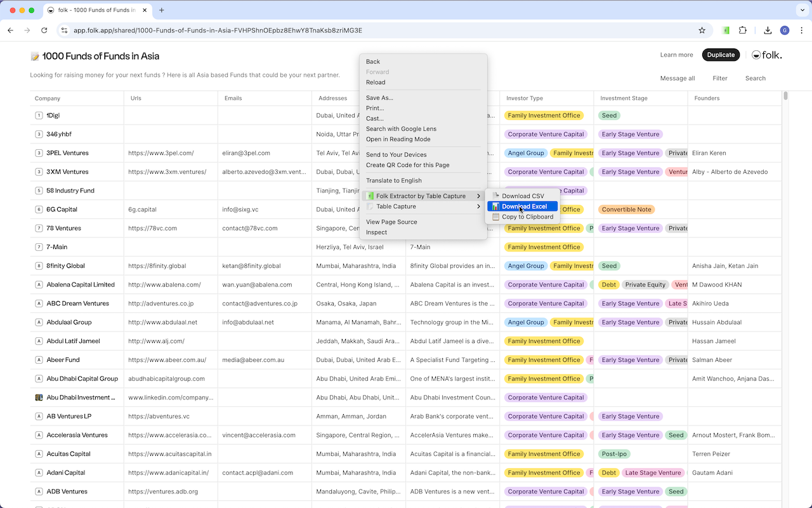Click the folk logo
The width and height of the screenshot is (812, 508).
coord(766,55)
